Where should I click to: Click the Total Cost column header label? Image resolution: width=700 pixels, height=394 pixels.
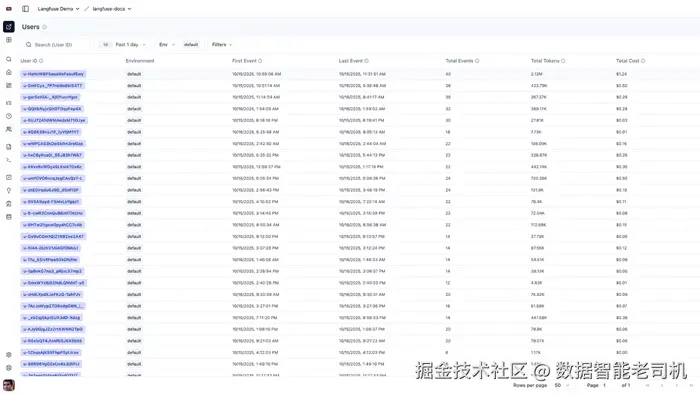tap(627, 61)
